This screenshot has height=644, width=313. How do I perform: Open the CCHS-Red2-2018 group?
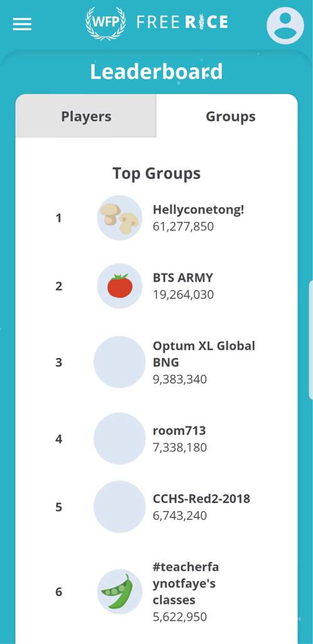(201, 499)
